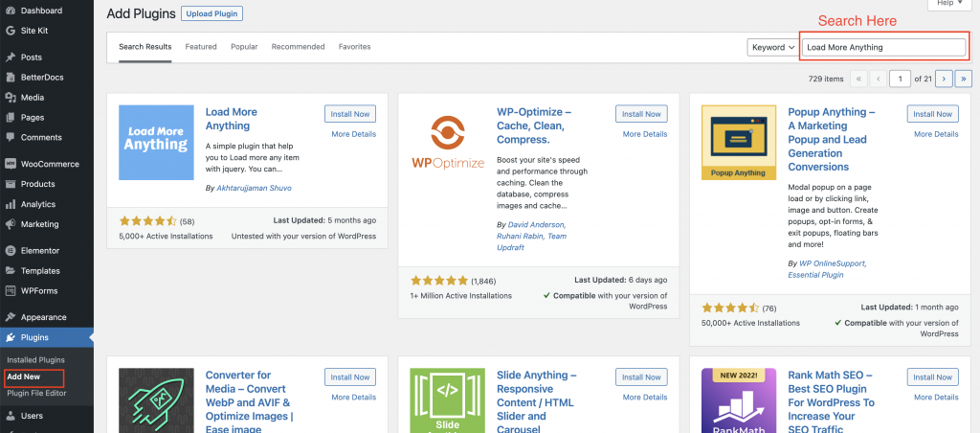The height and width of the screenshot is (433, 980).
Task: Go to next results page
Action: point(944,79)
